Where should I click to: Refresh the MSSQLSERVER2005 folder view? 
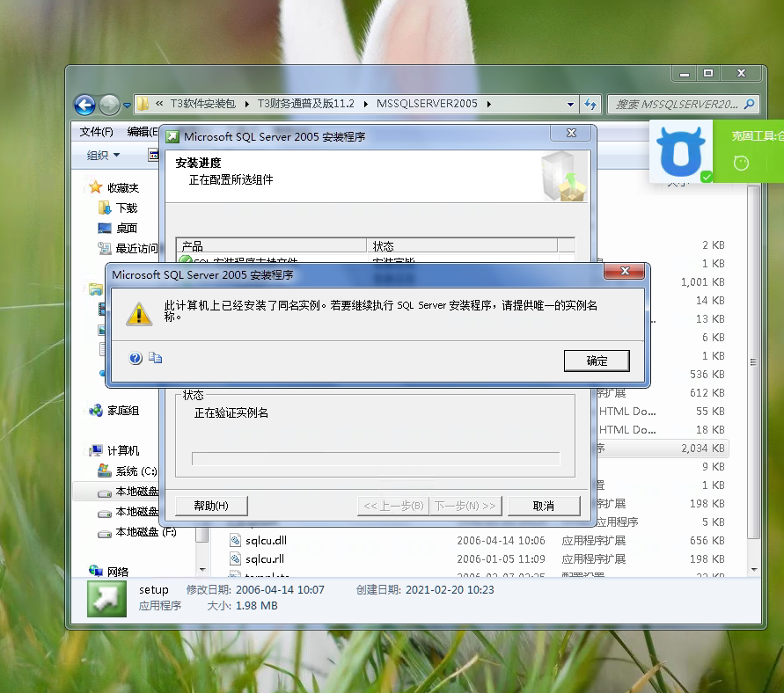[590, 105]
